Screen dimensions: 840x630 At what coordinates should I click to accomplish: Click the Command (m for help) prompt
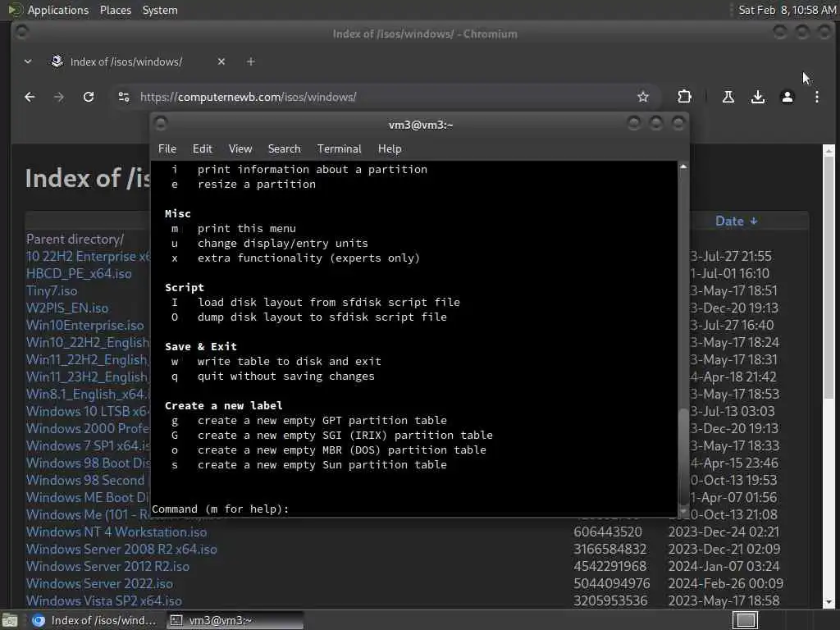pyautogui.click(x=220, y=509)
